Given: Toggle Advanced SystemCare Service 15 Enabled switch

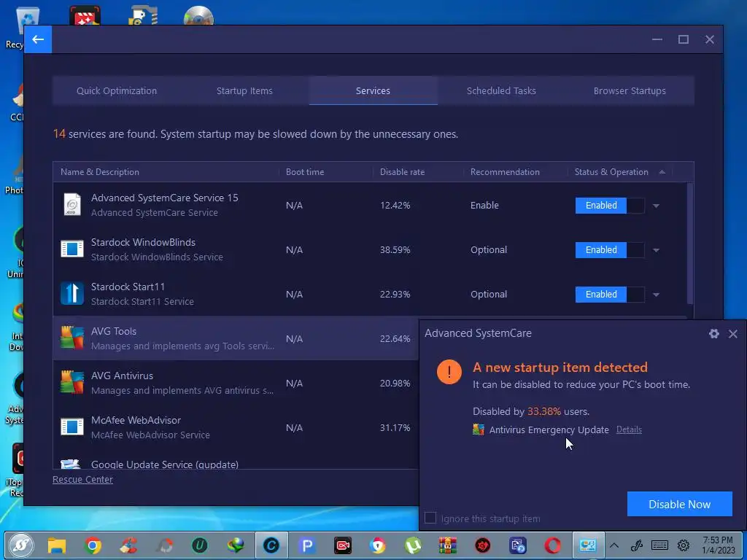Looking at the screenshot, I should [610, 205].
